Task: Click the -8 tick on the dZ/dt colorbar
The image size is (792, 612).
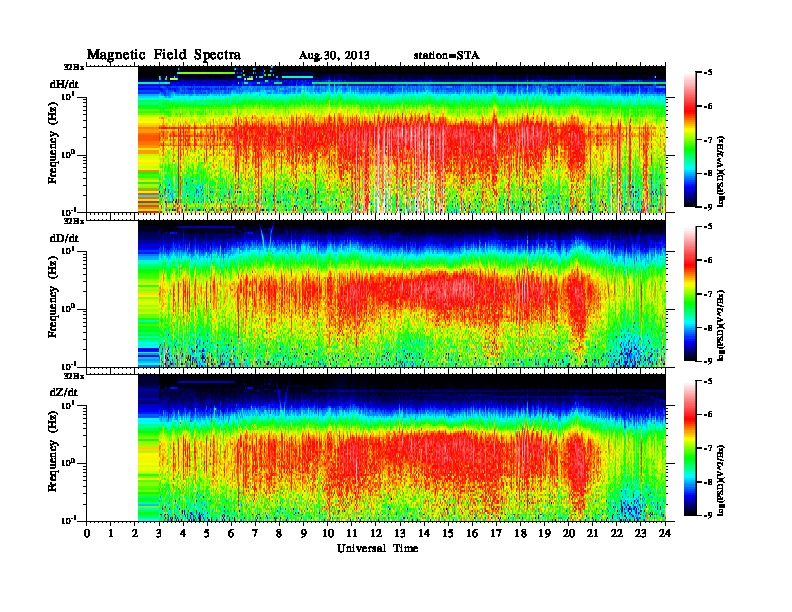Action: [708, 482]
